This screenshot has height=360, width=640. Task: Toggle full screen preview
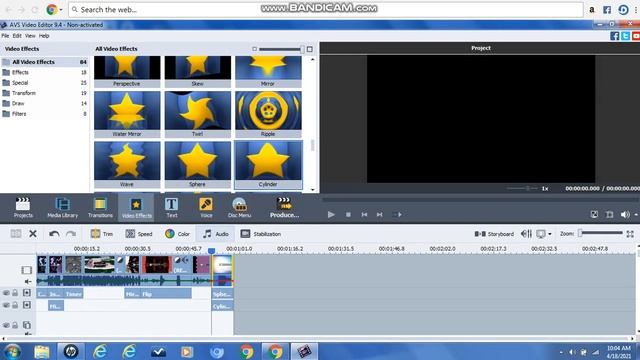coord(610,214)
